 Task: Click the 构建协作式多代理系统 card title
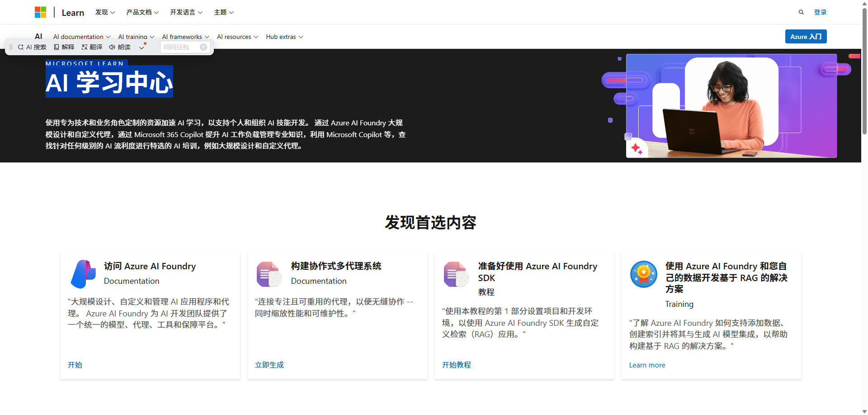pos(336,266)
